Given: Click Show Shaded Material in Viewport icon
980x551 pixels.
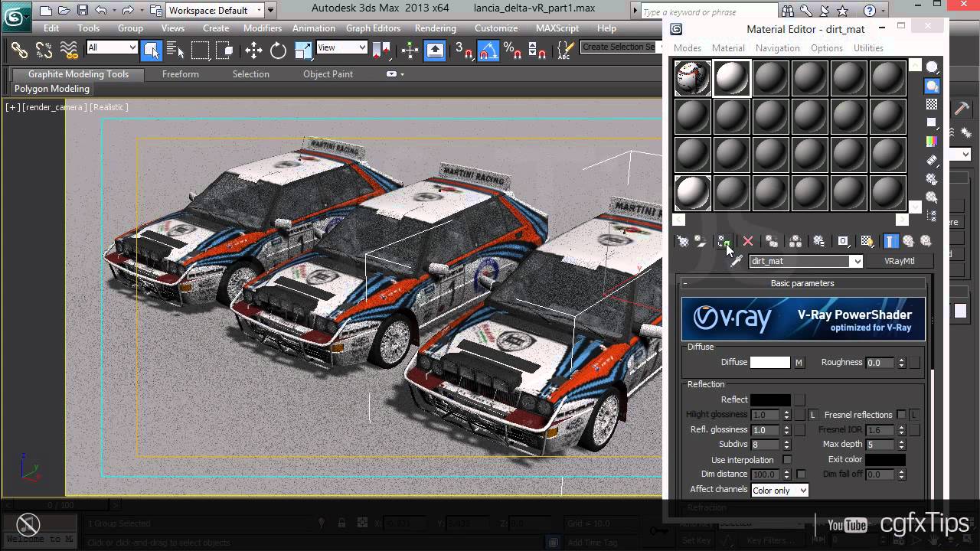Looking at the screenshot, I should coord(867,241).
